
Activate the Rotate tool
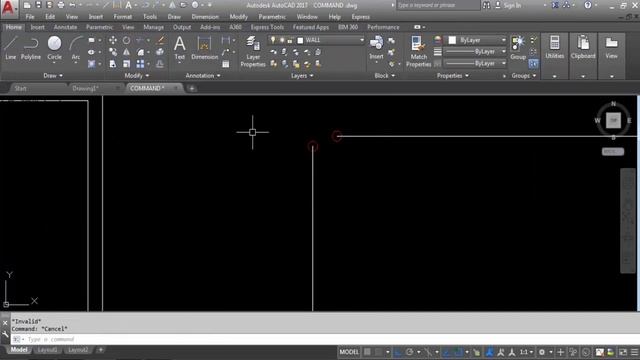pos(127,40)
